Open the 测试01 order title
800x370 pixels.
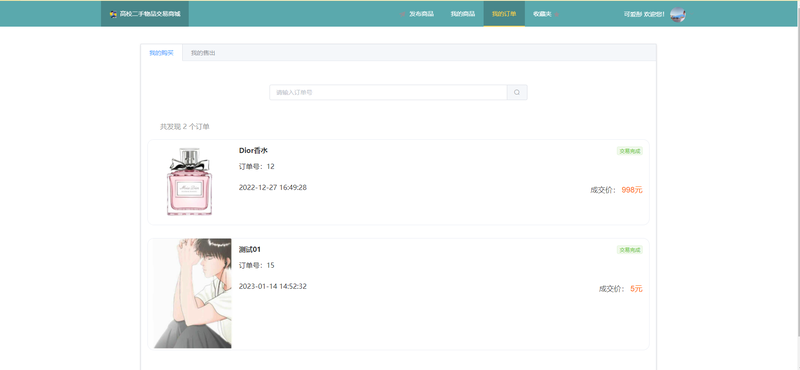click(249, 250)
